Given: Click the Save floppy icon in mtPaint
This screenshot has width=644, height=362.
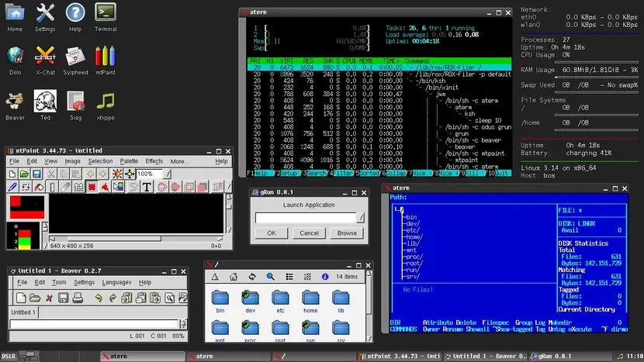Looking at the screenshot, I should pyautogui.click(x=36, y=174).
